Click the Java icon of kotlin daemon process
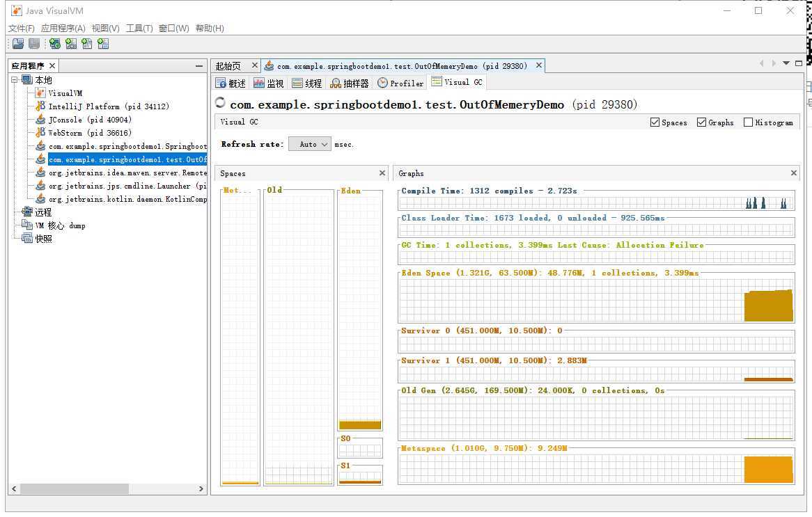 pyautogui.click(x=40, y=199)
